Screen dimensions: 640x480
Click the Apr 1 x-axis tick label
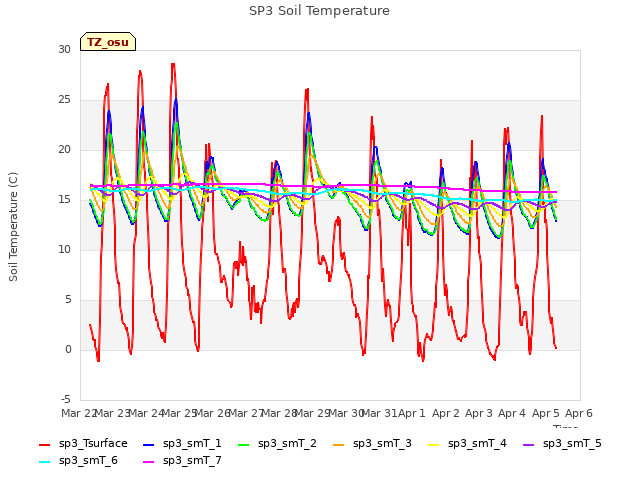pyautogui.click(x=412, y=413)
